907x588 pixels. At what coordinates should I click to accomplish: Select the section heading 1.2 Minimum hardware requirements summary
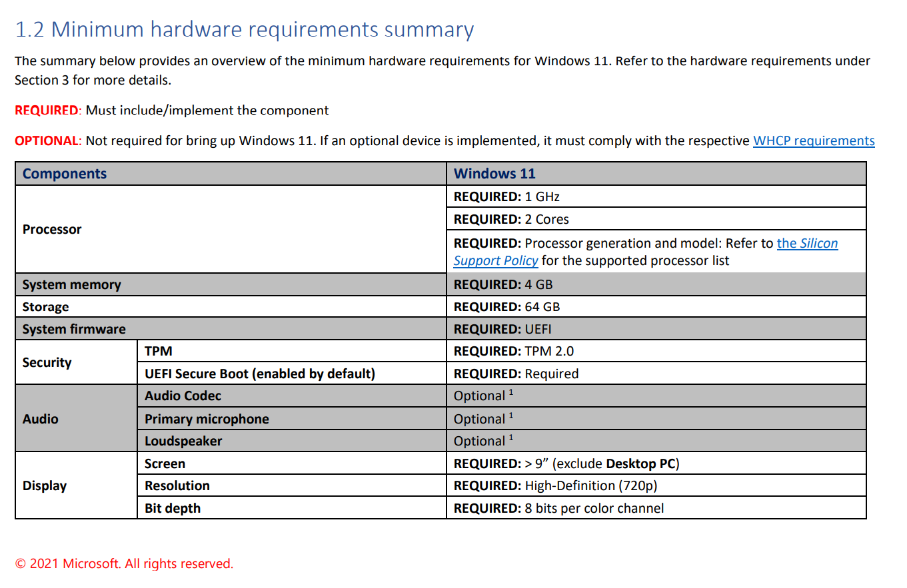245,29
